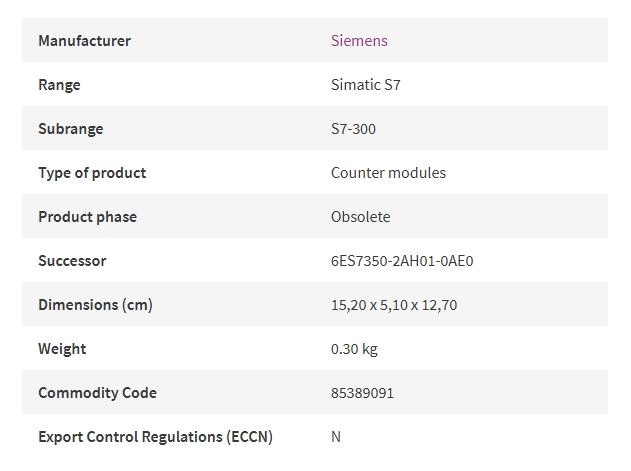The height and width of the screenshot is (471, 631).
Task: Select the 0.30 kg weight value
Action: [354, 349]
